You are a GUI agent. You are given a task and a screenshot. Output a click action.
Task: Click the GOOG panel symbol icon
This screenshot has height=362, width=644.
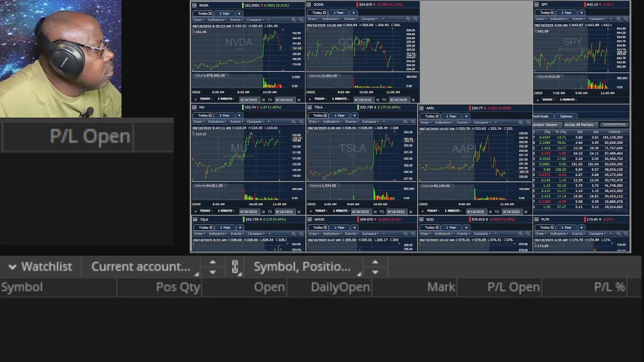coord(309,5)
